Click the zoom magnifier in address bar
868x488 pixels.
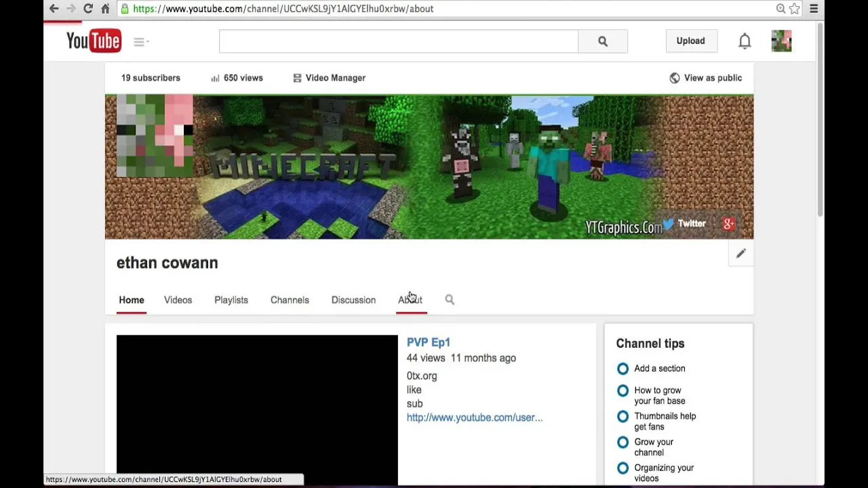(781, 9)
